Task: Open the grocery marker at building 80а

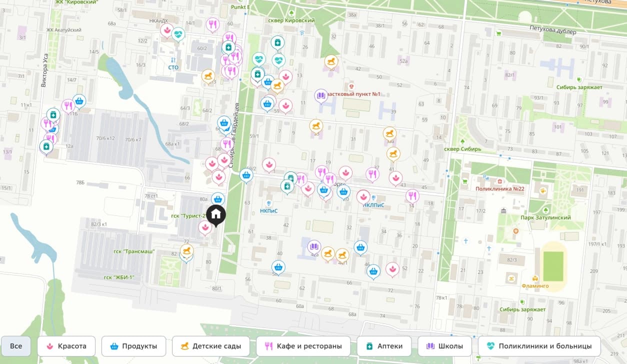Action: (217, 199)
